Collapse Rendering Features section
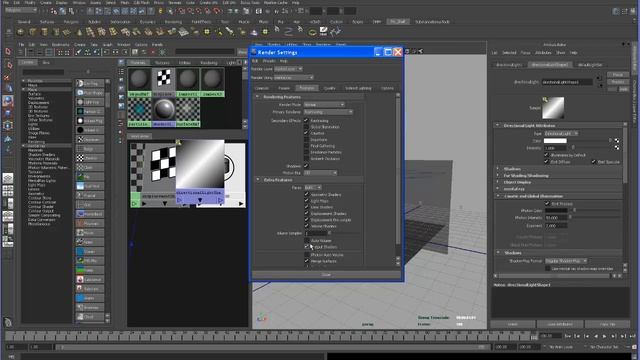This screenshot has height=360, width=640. pyautogui.click(x=258, y=97)
